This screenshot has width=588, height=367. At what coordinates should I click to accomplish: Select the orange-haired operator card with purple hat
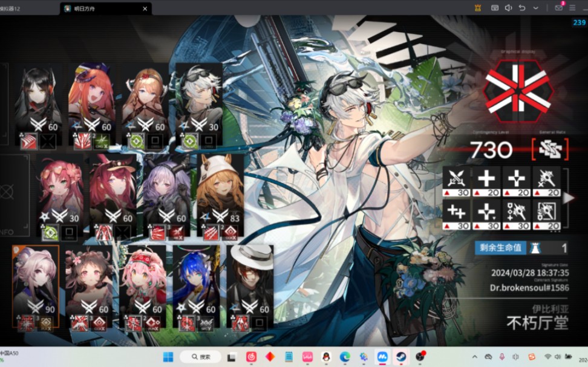92,106
